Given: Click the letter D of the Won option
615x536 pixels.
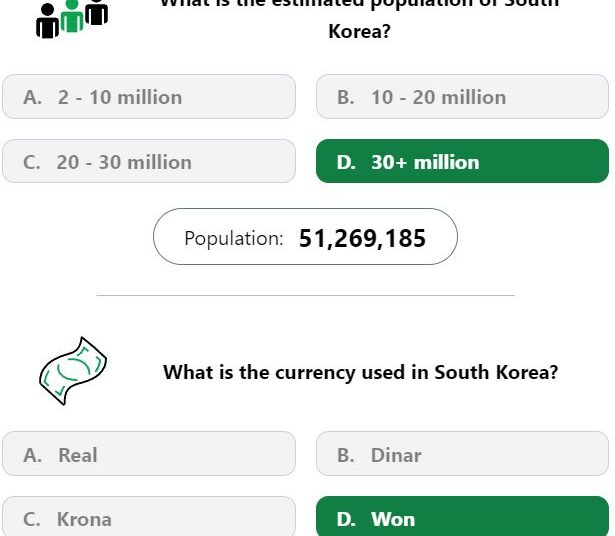Looking at the screenshot, I should click(x=346, y=520).
